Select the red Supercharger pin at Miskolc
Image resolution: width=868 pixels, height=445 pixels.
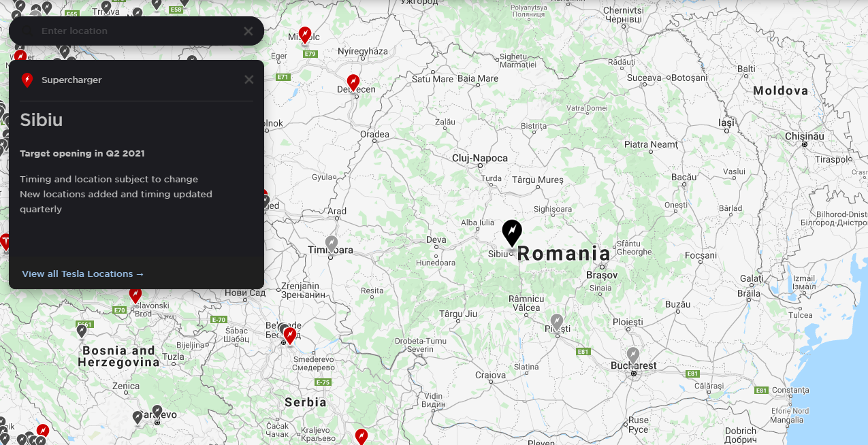(305, 34)
